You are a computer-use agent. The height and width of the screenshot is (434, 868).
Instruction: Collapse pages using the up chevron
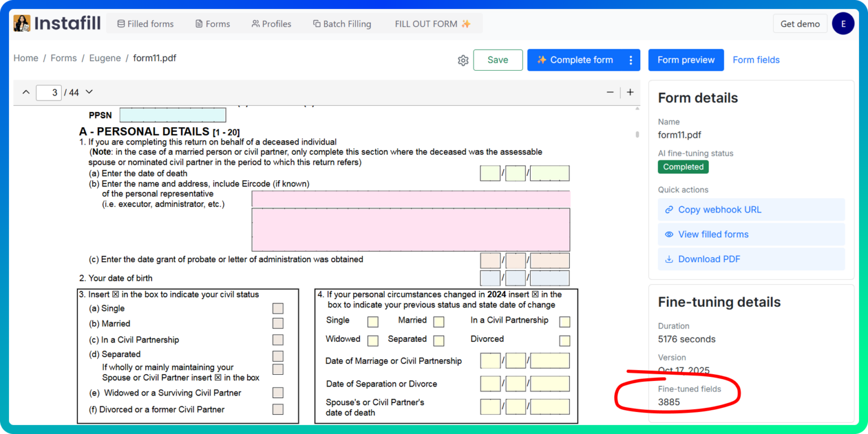tap(25, 92)
